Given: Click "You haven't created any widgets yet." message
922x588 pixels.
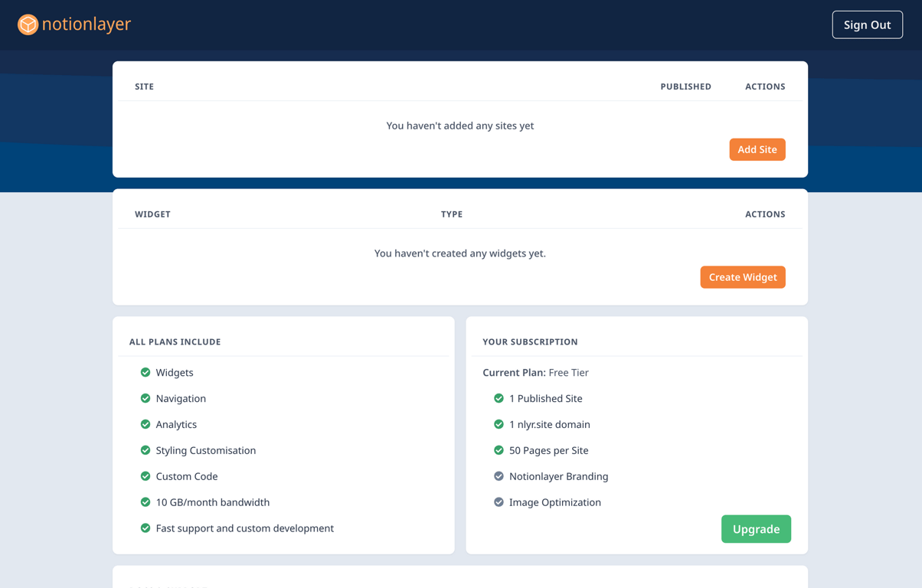Looking at the screenshot, I should [460, 253].
